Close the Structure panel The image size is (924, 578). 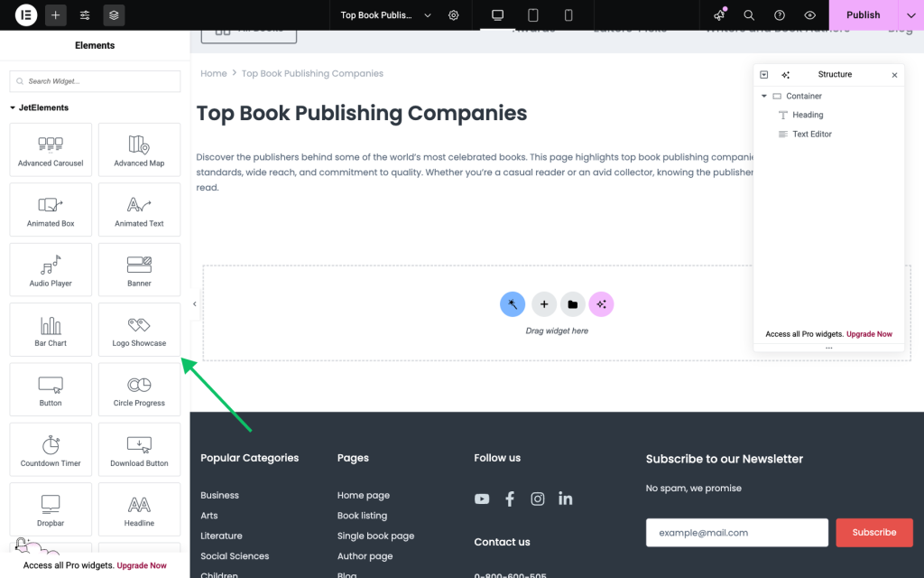pos(894,75)
